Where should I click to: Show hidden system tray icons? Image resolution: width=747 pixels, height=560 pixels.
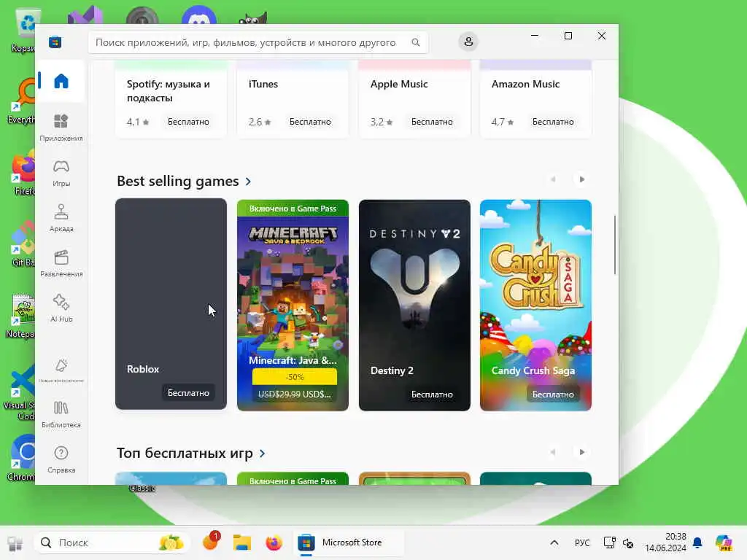[x=554, y=542]
